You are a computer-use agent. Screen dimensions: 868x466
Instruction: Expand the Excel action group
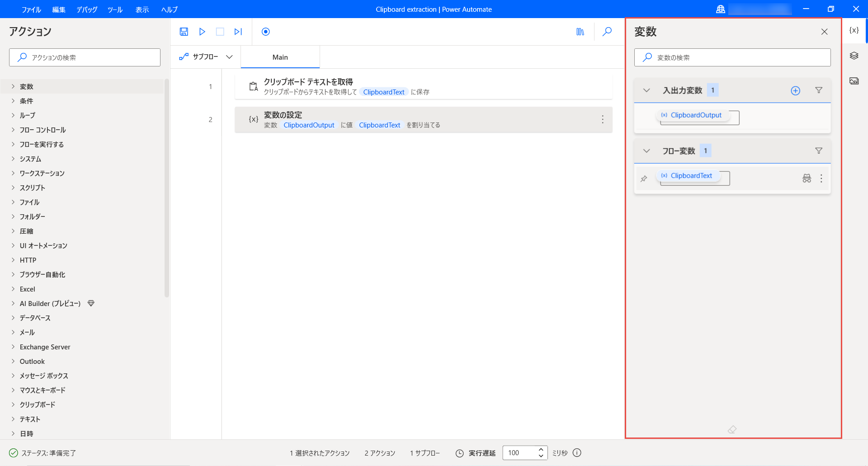coord(13,289)
